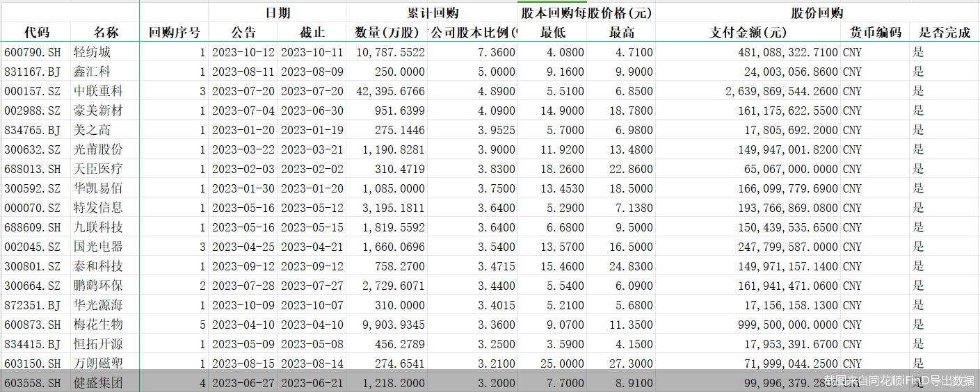The height and width of the screenshot is (392, 980).
Task: Click the 支付金额(元) column header
Action: click(x=748, y=33)
